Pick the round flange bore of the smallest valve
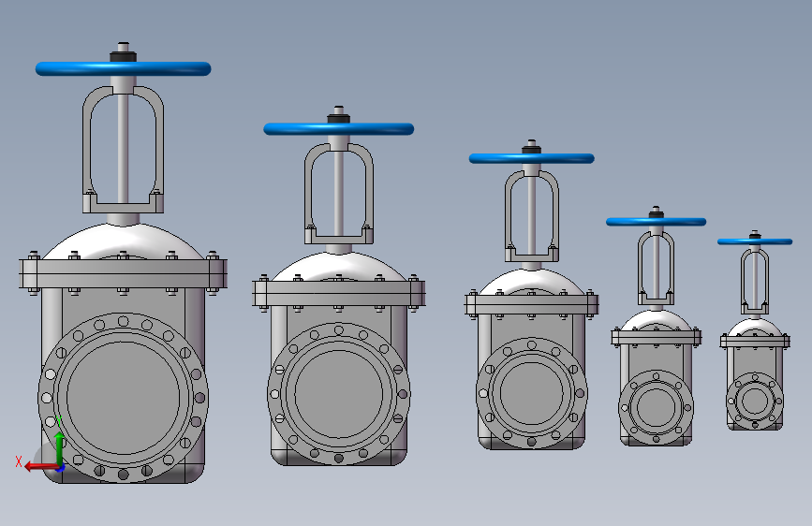Screen dimensions: 812x526 coord(755,401)
